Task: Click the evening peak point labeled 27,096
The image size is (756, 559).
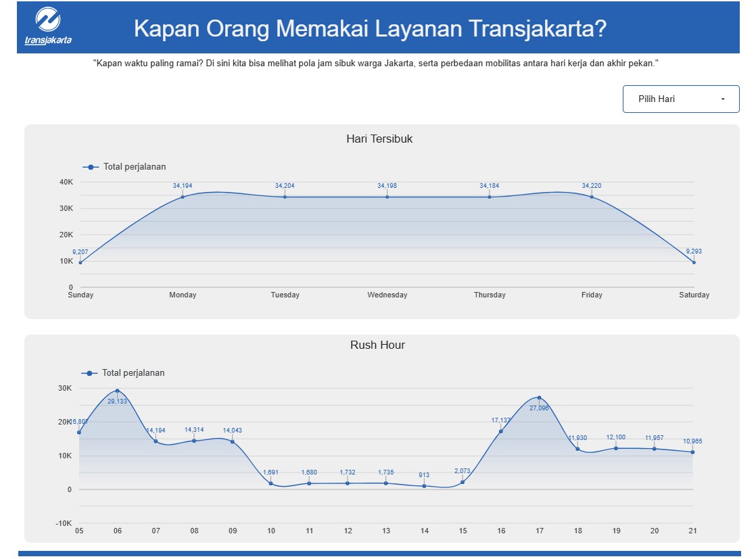Action: coord(540,397)
